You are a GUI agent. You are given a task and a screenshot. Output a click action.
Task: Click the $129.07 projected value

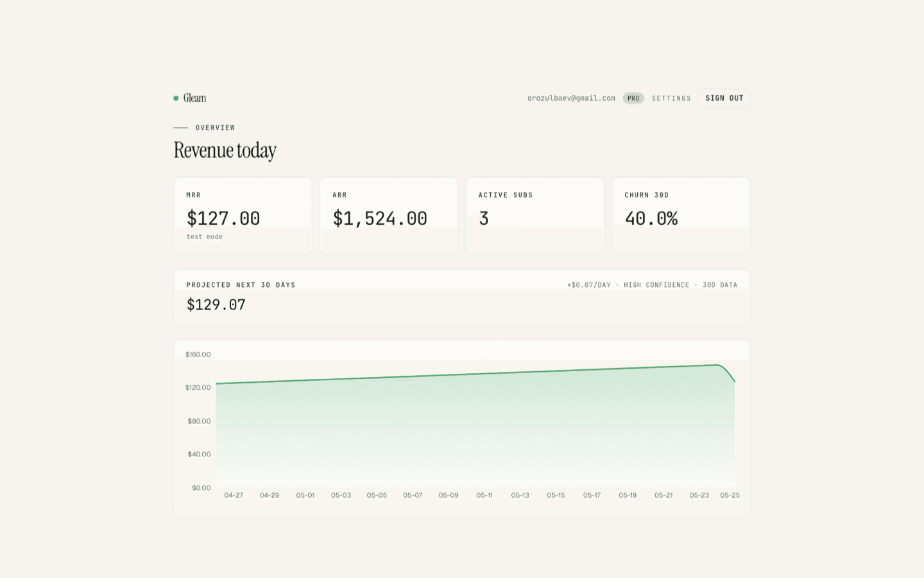tap(216, 304)
